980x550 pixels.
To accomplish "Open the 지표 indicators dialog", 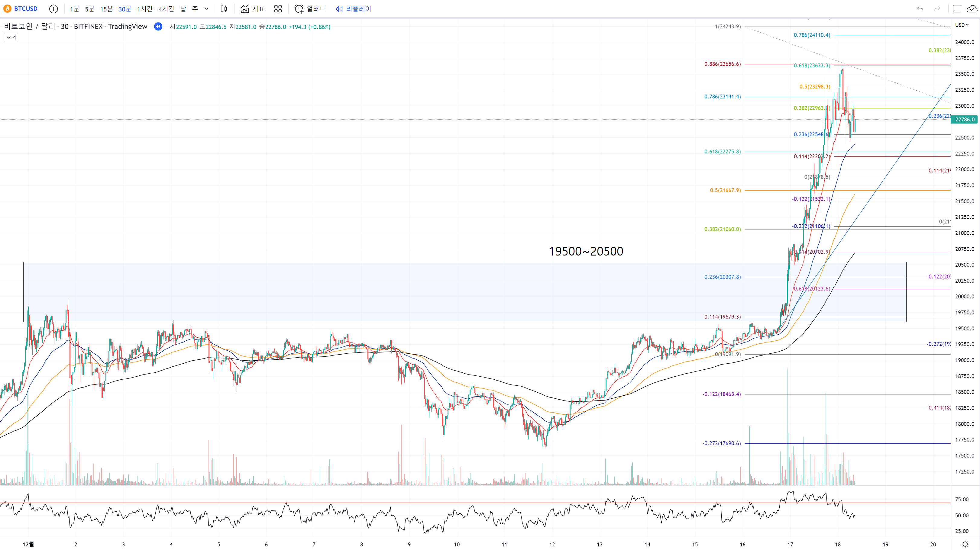I will click(x=253, y=9).
